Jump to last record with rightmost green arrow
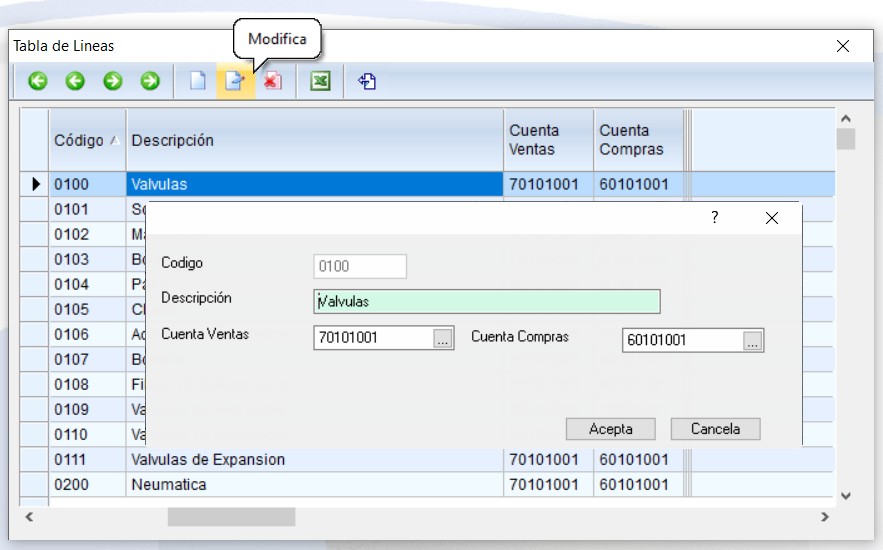The image size is (883, 550). click(150, 82)
